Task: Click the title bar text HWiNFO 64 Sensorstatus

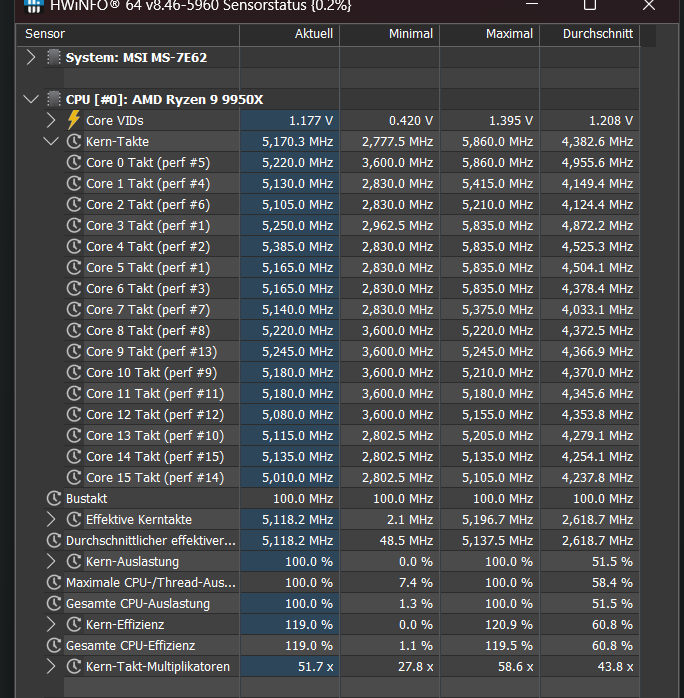Action: tap(200, 6)
